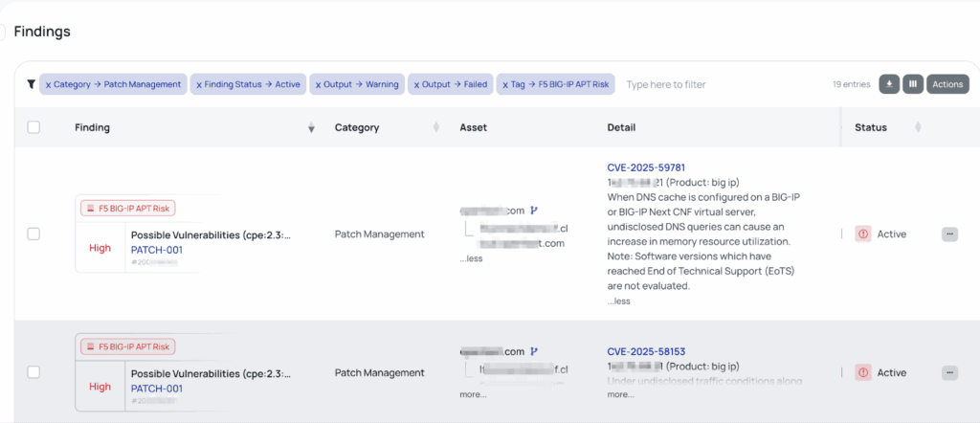Remove the Category Patch Management filter chip
This screenshot has width=980, height=423.
(x=49, y=84)
